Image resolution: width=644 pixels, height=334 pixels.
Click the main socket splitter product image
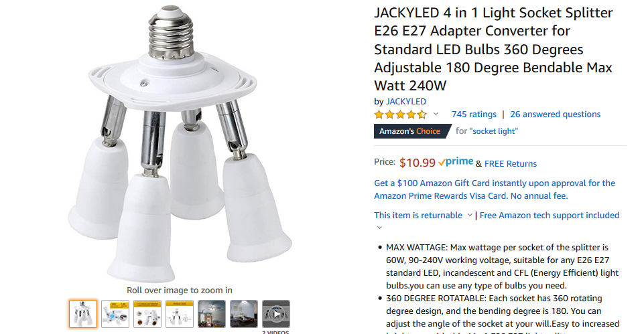(x=180, y=144)
